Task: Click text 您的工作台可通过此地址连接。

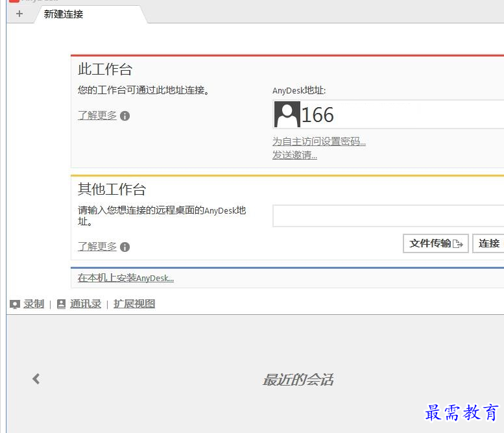Action: (x=144, y=90)
